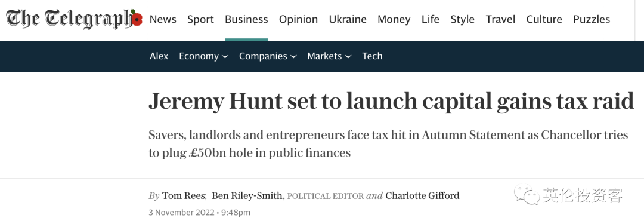Open the Money section
The height and width of the screenshot is (224, 644).
pyautogui.click(x=394, y=19)
